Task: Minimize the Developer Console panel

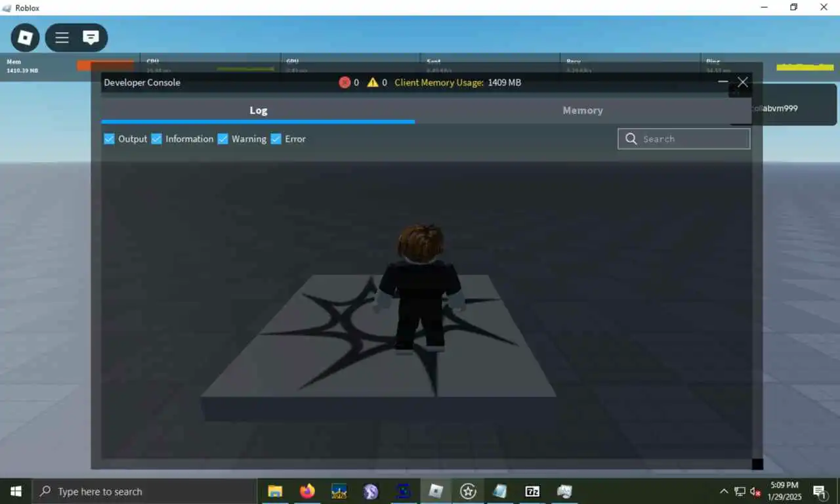Action: coord(723,82)
